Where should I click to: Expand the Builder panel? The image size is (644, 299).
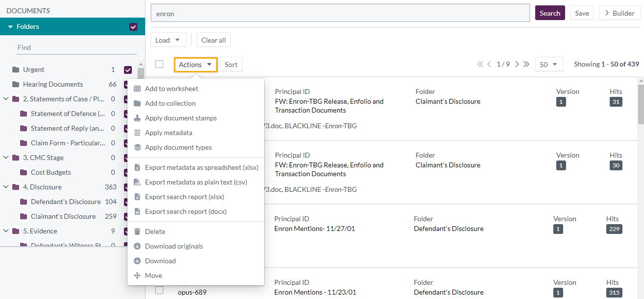click(619, 13)
